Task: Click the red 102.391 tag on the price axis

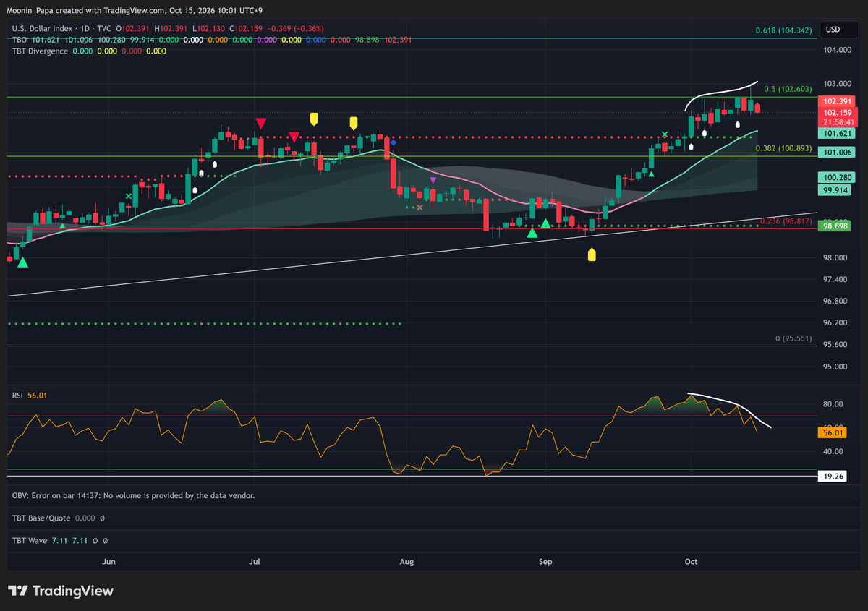Action: click(837, 103)
